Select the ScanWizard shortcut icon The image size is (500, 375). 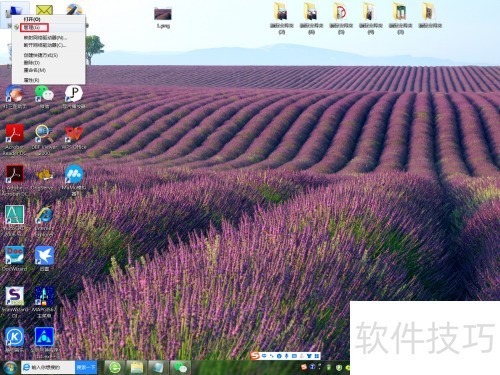14,302
